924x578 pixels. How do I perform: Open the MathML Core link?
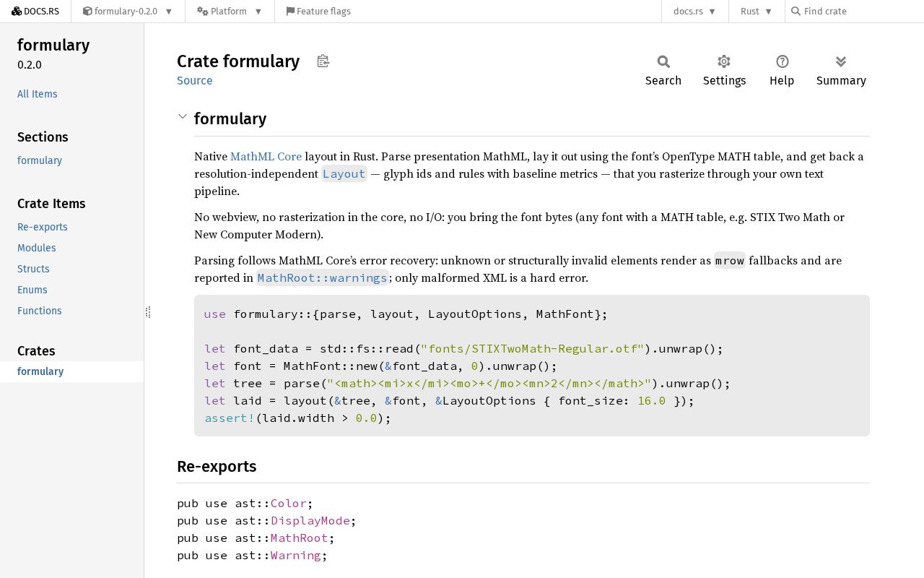pyautogui.click(x=266, y=156)
